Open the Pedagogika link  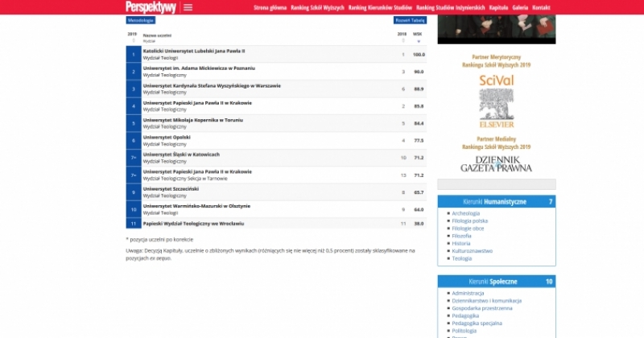point(465,315)
